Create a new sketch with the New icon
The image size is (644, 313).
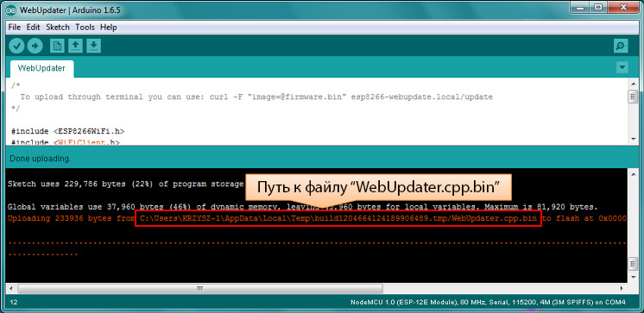57,46
